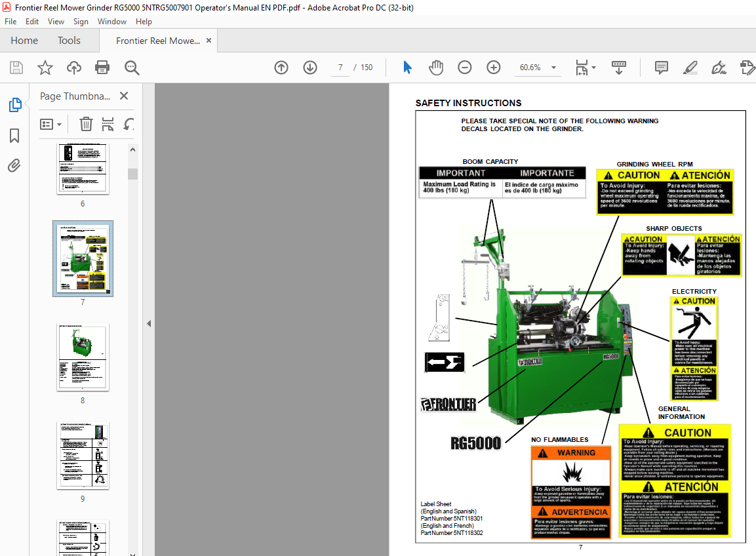The width and height of the screenshot is (756, 556).
Task: Open the Help menu
Action: point(144,22)
